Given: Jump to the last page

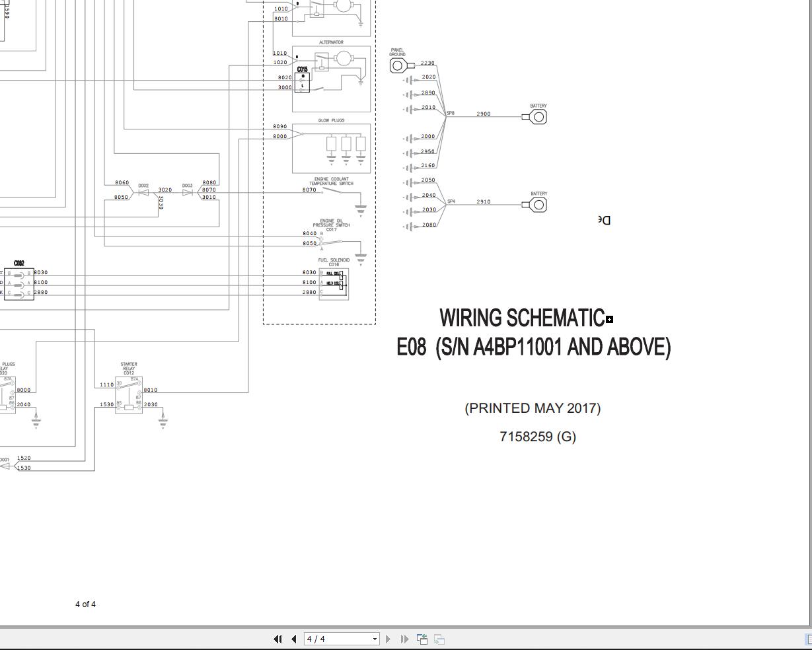Looking at the screenshot, I should click(x=405, y=639).
